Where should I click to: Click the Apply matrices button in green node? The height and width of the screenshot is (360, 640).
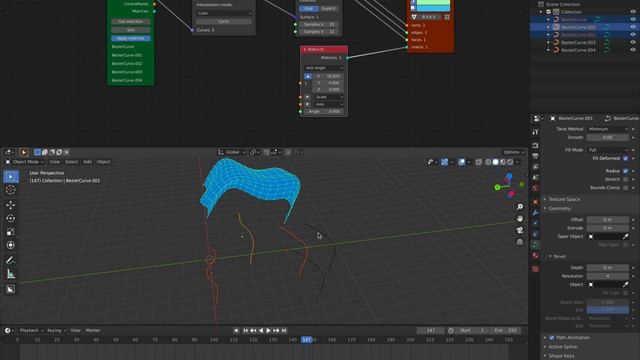tap(131, 38)
